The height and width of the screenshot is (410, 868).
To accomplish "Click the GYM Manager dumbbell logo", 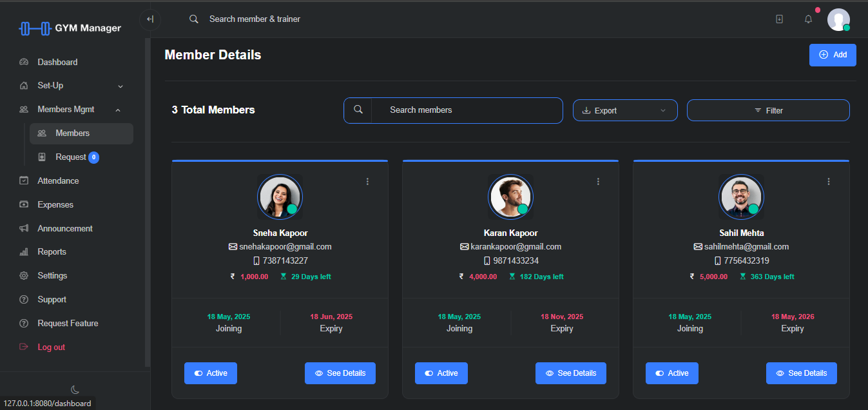I will point(35,28).
